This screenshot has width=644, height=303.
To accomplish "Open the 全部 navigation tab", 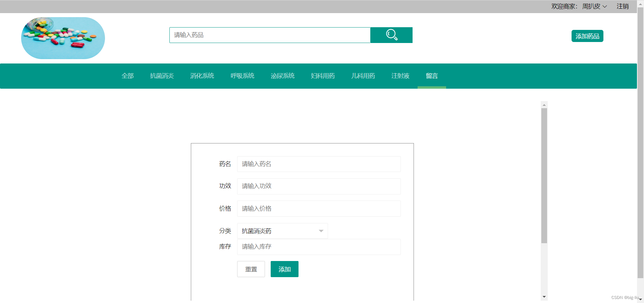I will [127, 76].
